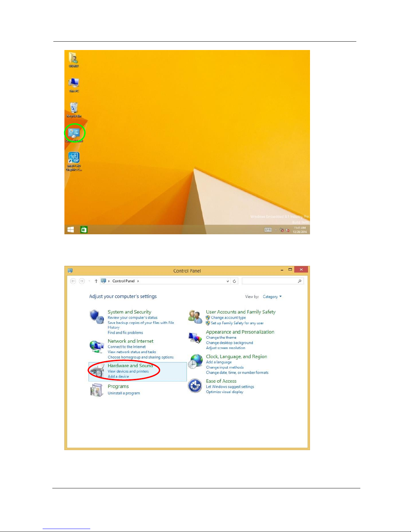Open the taskbar clock showing 11:41 AM
The image size is (411, 532).
click(x=300, y=230)
